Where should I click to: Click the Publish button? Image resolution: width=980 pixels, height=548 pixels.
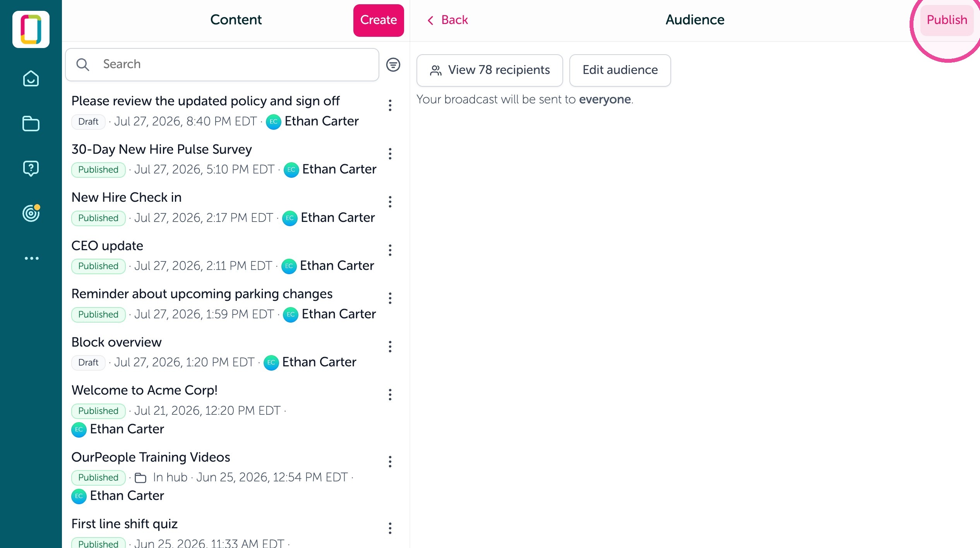(947, 20)
